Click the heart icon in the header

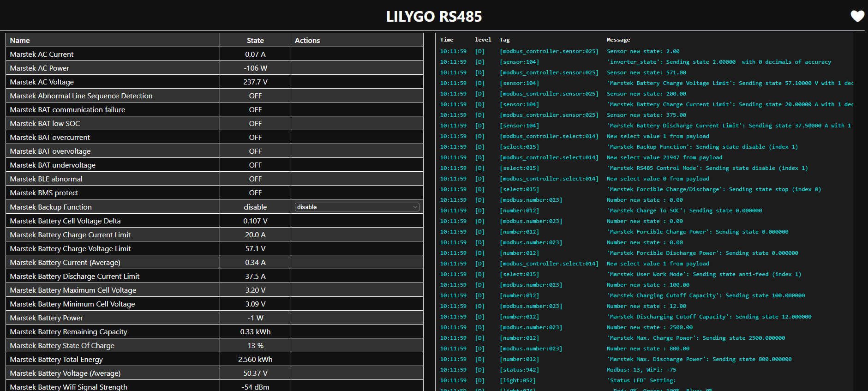tap(857, 16)
